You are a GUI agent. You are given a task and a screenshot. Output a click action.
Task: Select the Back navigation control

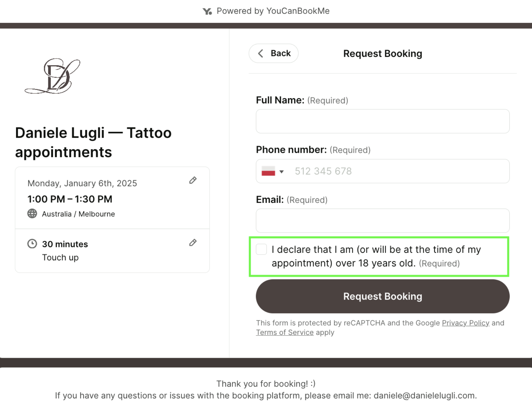click(273, 53)
